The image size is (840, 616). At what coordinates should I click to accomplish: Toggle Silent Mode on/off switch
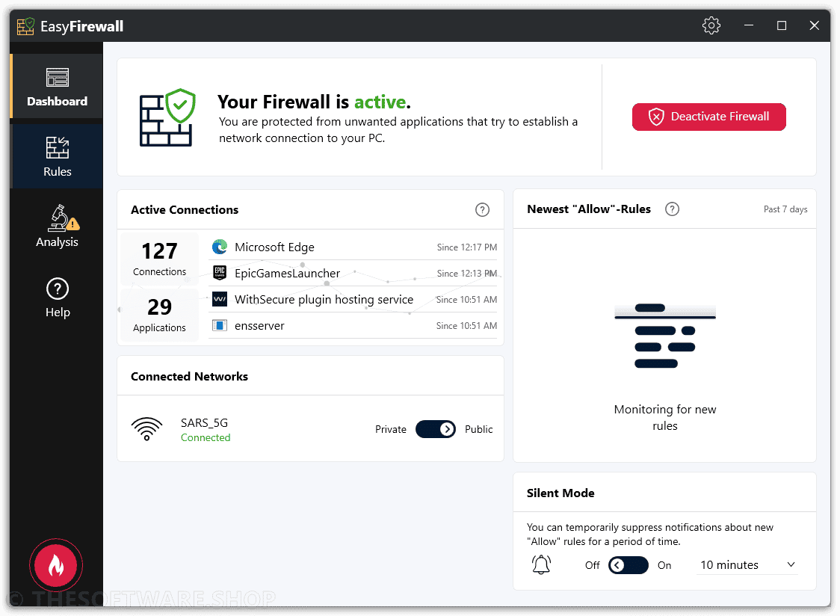tap(628, 565)
